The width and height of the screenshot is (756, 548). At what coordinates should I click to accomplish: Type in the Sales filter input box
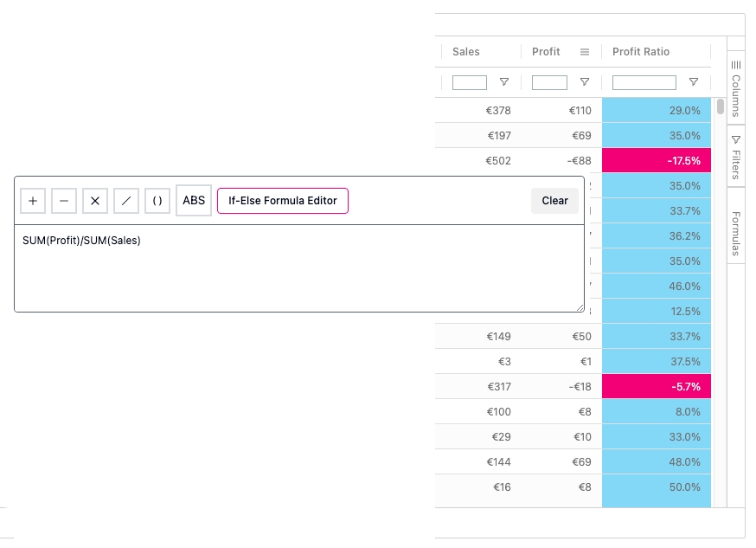470,82
